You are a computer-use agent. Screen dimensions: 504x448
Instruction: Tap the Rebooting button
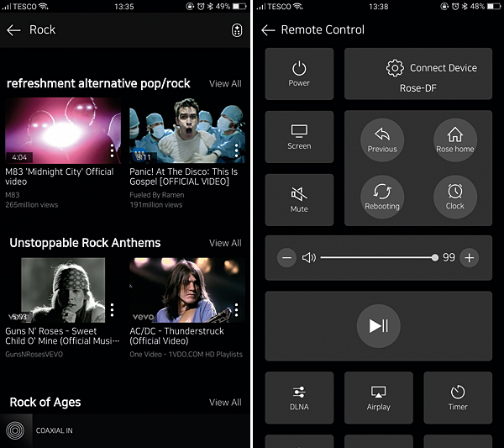(x=382, y=197)
